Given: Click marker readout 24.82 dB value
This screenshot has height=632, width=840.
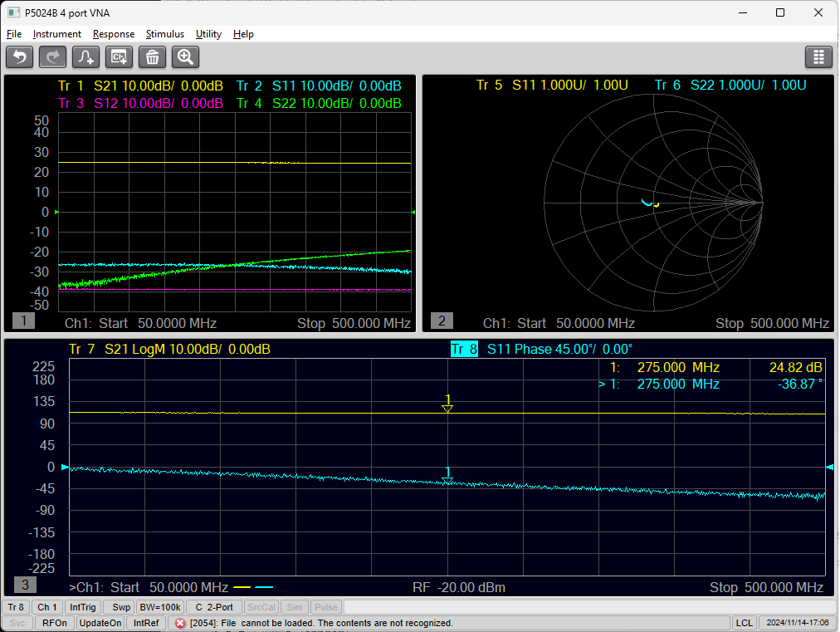Looking at the screenshot, I should click(795, 367).
